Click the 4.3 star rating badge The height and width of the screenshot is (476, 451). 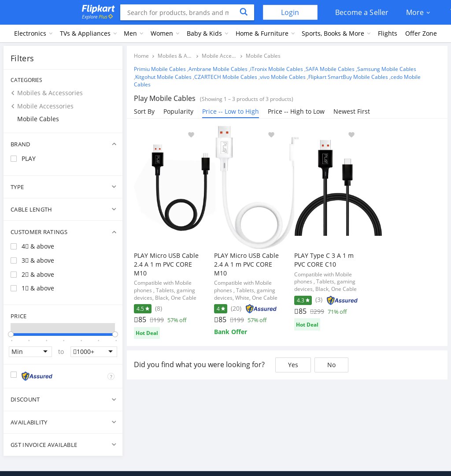click(303, 300)
